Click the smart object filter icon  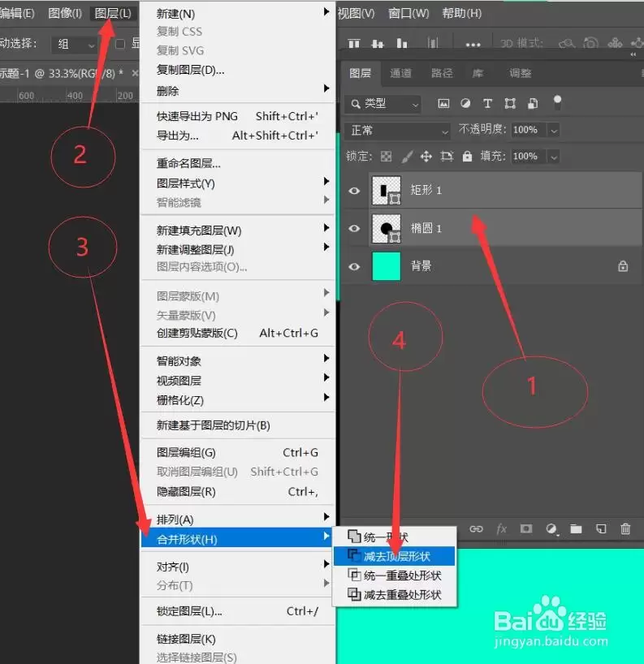coord(533,103)
